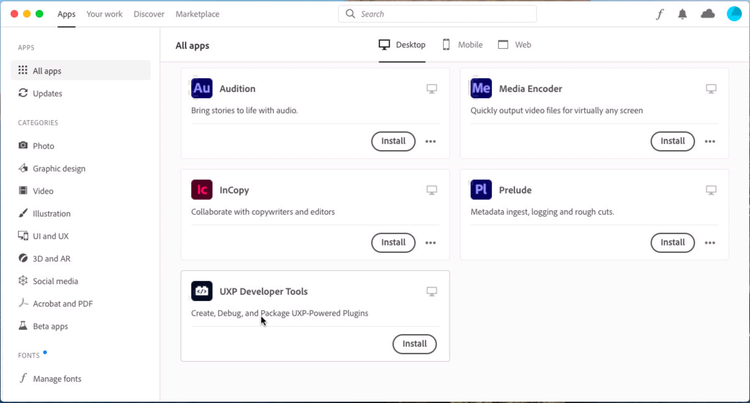Click the All apps page heading
The height and width of the screenshot is (403, 750).
(192, 46)
